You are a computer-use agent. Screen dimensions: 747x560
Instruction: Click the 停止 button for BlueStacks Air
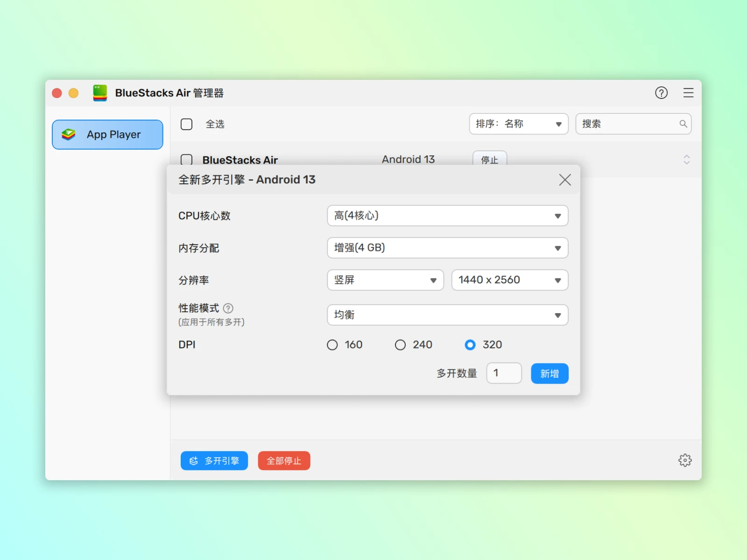click(x=490, y=159)
